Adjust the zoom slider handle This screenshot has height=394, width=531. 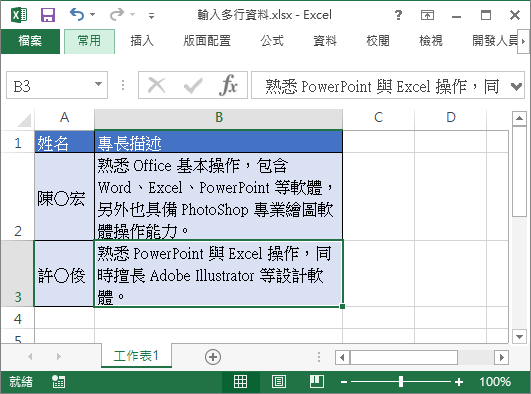coord(401,382)
